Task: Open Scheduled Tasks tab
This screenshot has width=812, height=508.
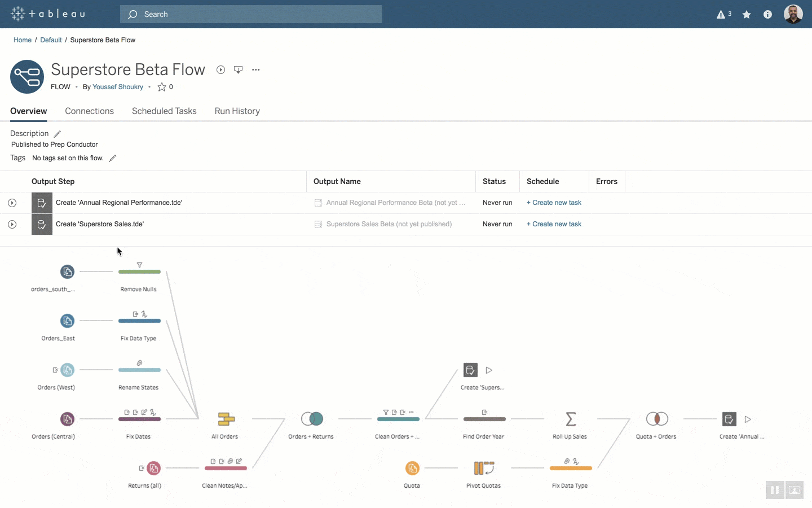Action: [164, 111]
